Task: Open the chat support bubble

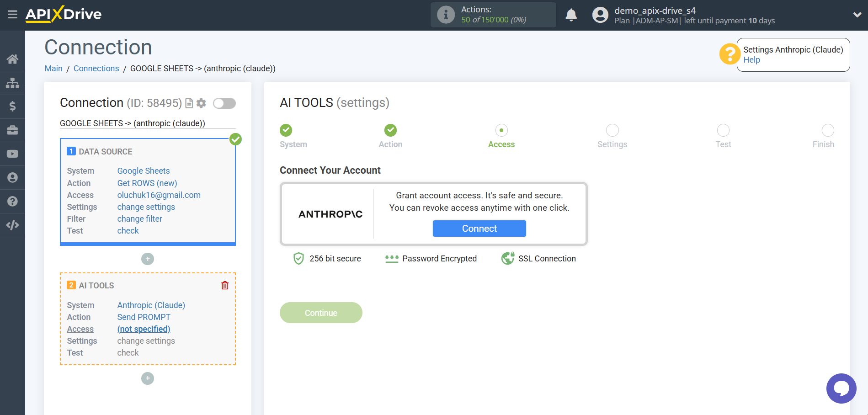Action: (841, 388)
